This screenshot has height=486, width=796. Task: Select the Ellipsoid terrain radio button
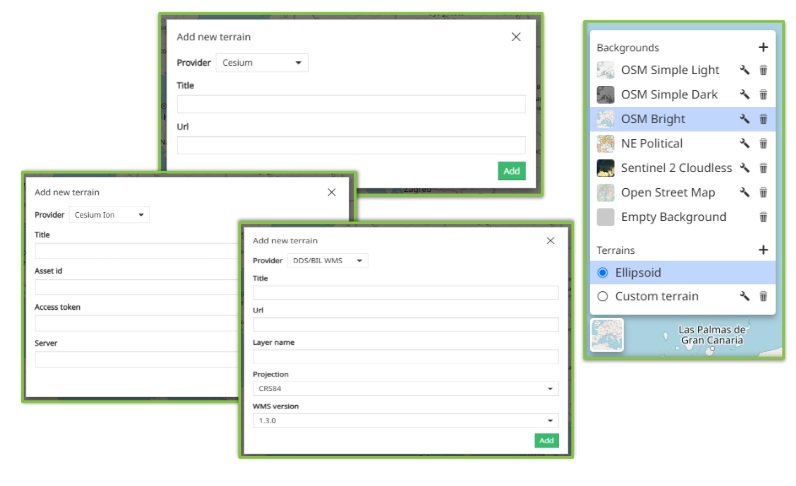click(603, 273)
